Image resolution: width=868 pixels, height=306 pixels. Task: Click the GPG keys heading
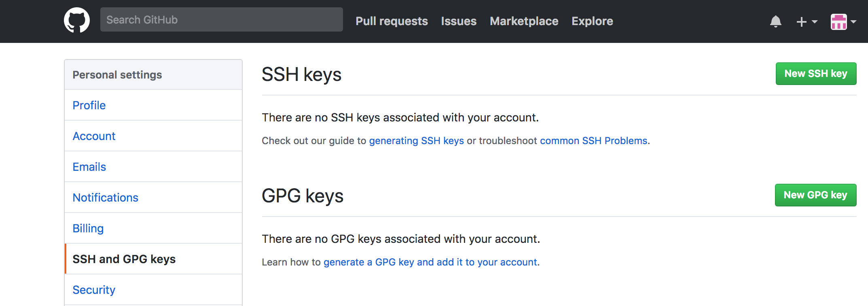(x=303, y=196)
